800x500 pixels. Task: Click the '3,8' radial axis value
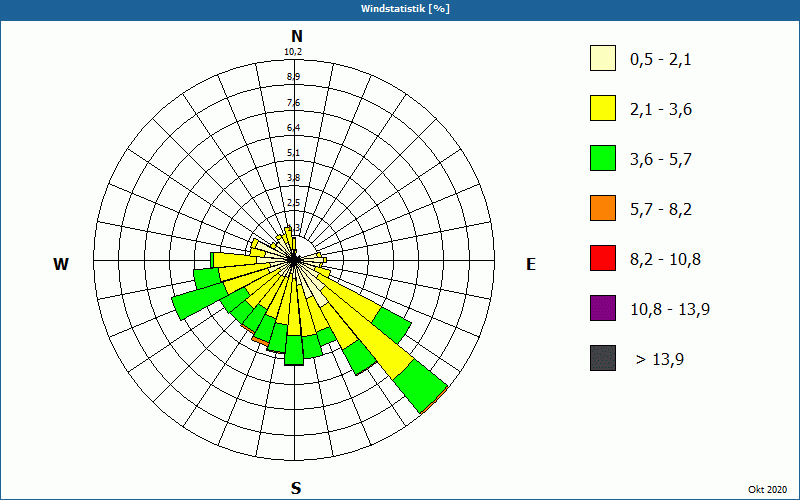click(x=293, y=178)
